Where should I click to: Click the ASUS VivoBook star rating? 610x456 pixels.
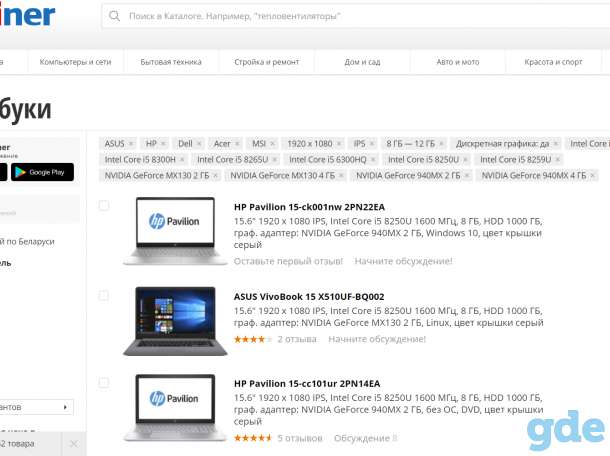tap(252, 339)
